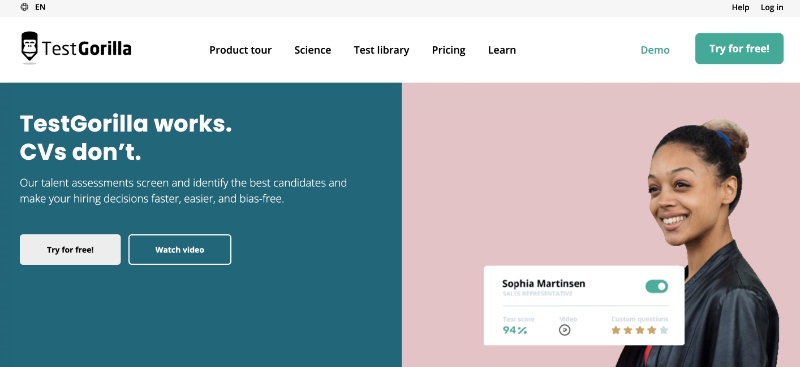Open the Learn menu
This screenshot has height=367, width=800.
click(x=502, y=50)
